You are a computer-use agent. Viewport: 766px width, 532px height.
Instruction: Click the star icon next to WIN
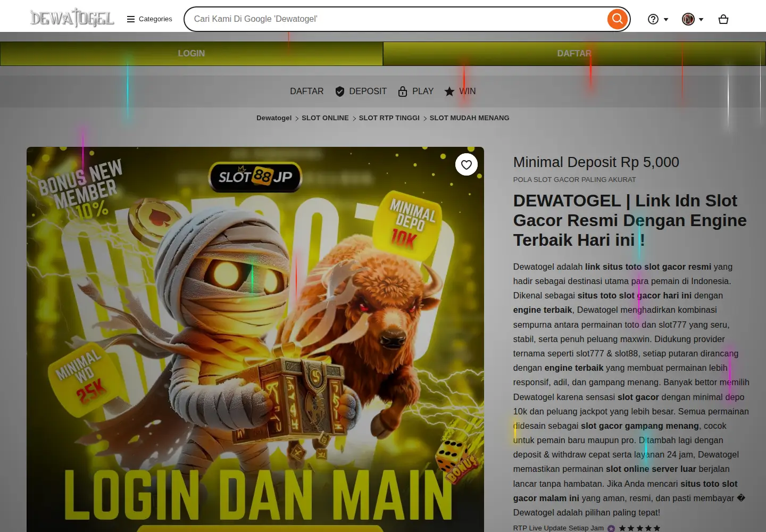click(x=449, y=92)
